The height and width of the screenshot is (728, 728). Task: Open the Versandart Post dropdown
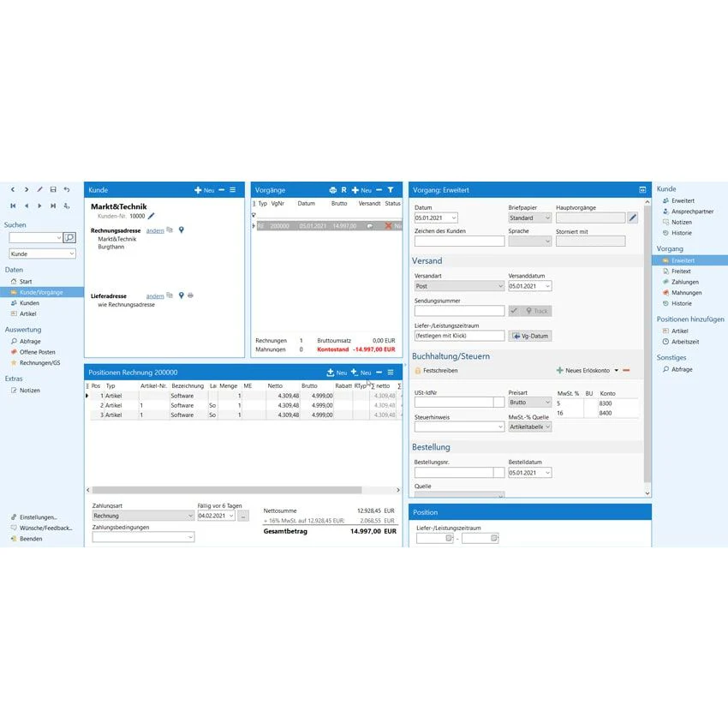(x=500, y=286)
